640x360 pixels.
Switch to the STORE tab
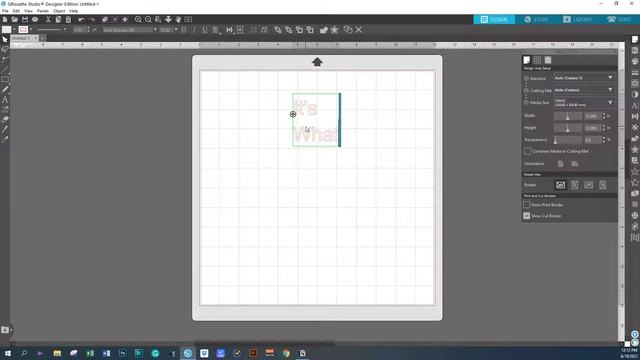click(x=536, y=19)
